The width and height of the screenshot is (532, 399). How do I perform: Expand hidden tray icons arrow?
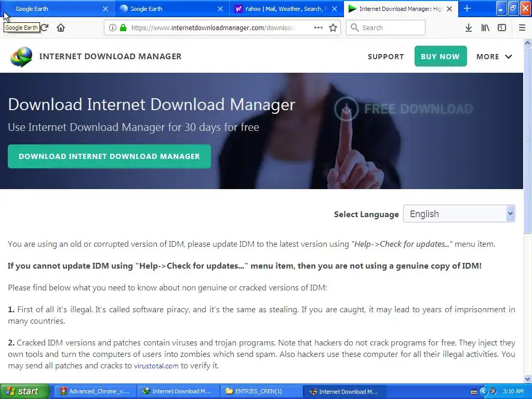click(484, 391)
